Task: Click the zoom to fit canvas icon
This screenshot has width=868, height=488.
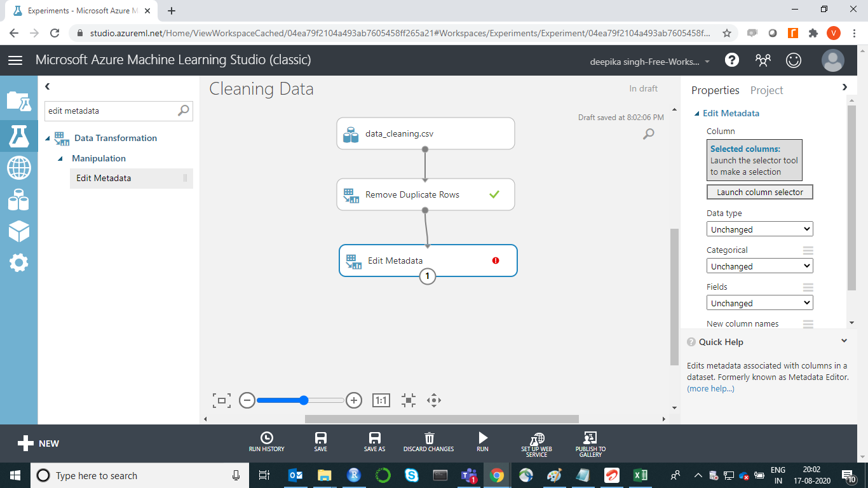Action: click(221, 400)
